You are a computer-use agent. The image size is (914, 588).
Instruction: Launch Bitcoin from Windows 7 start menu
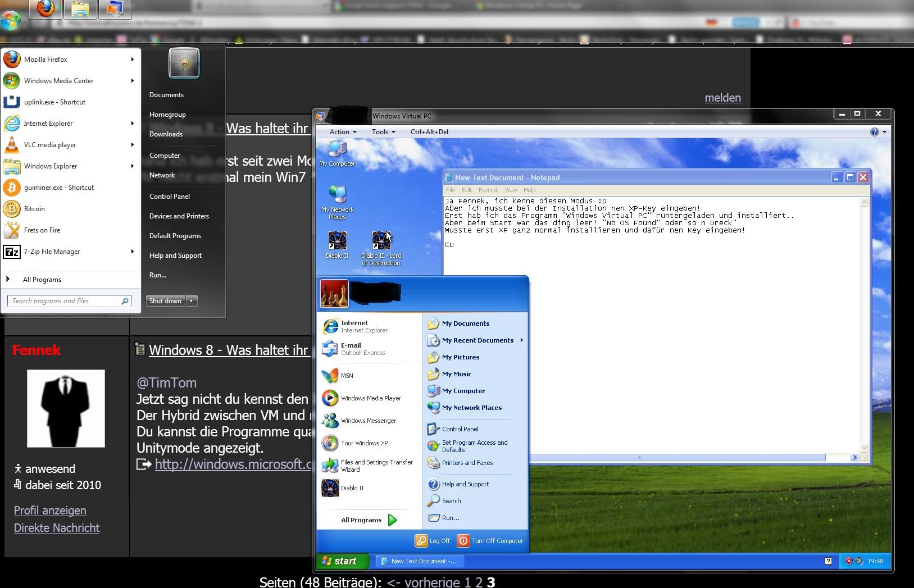pyautogui.click(x=34, y=209)
